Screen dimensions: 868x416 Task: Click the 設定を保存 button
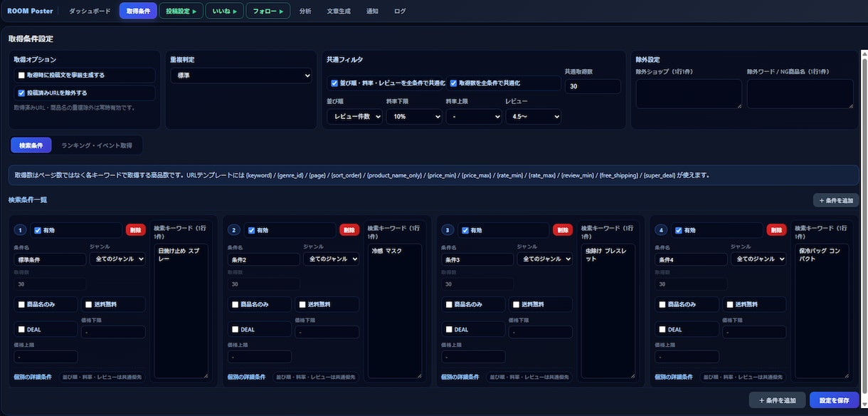click(x=835, y=400)
